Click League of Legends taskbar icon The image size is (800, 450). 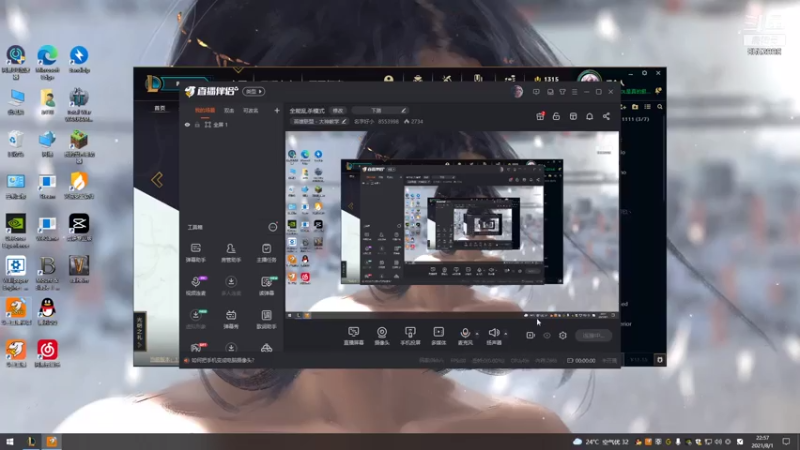[31, 442]
